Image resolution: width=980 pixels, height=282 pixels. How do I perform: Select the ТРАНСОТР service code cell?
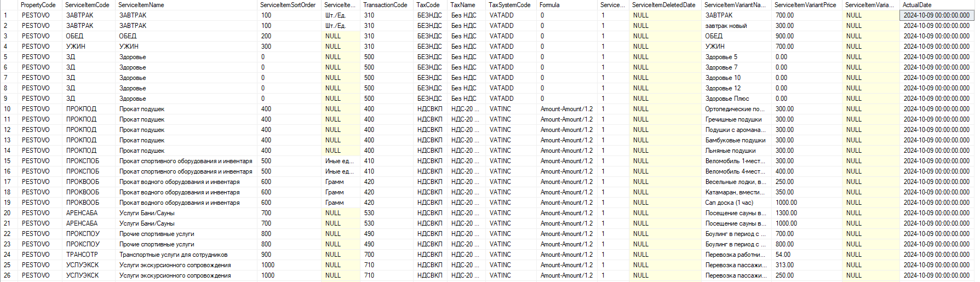point(82,255)
